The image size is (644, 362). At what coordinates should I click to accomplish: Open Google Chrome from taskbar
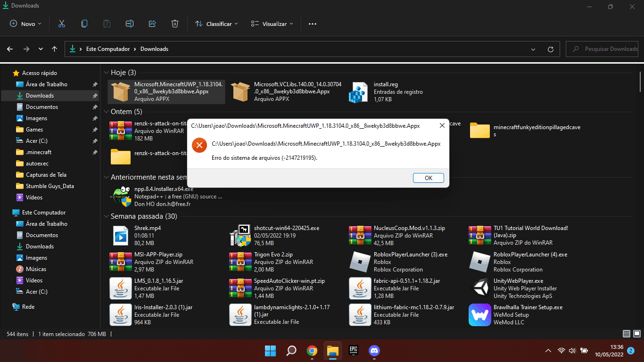coord(312,351)
